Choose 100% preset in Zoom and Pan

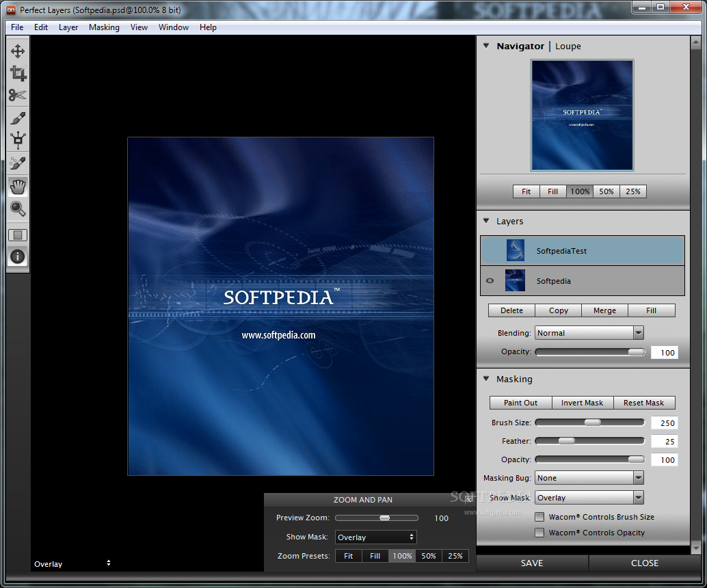(x=402, y=556)
